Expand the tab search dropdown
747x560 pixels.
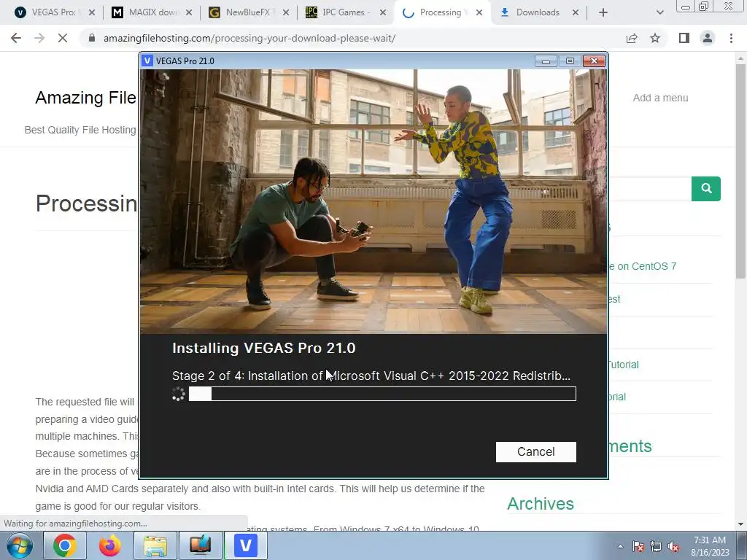[659, 12]
